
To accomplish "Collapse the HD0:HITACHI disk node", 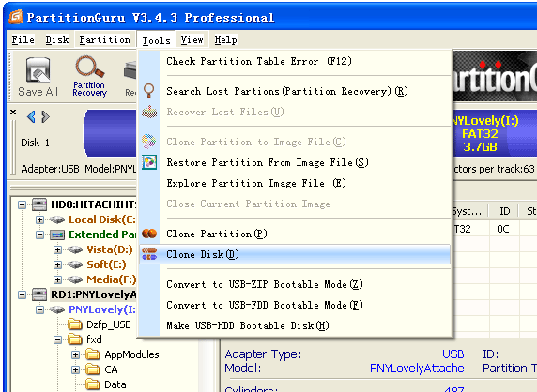I will pos(23,204).
